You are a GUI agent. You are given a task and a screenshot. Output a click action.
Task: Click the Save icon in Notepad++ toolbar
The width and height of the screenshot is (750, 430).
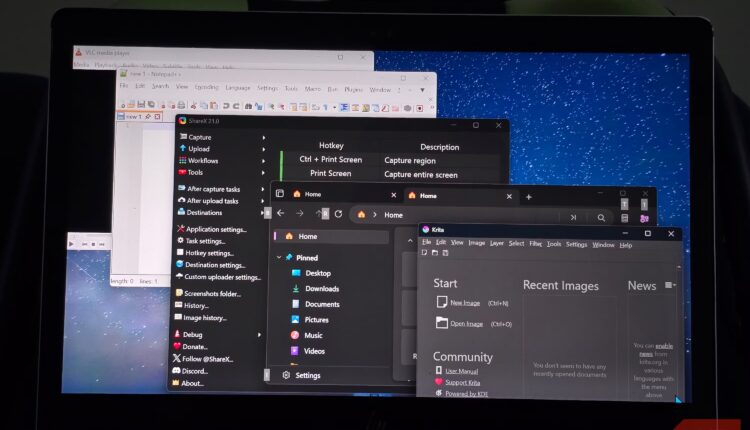tap(141, 104)
